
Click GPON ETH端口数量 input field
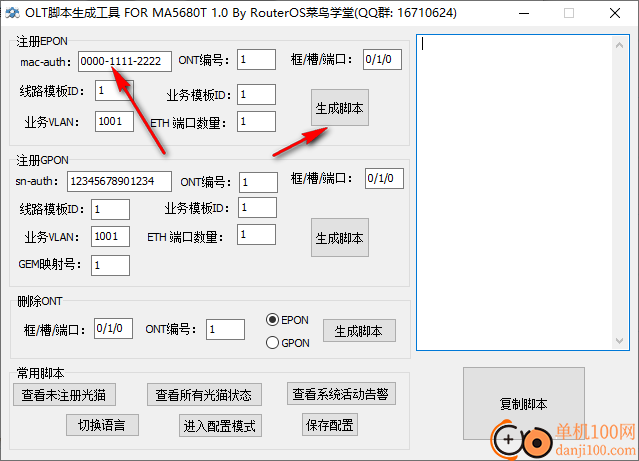coord(256,234)
